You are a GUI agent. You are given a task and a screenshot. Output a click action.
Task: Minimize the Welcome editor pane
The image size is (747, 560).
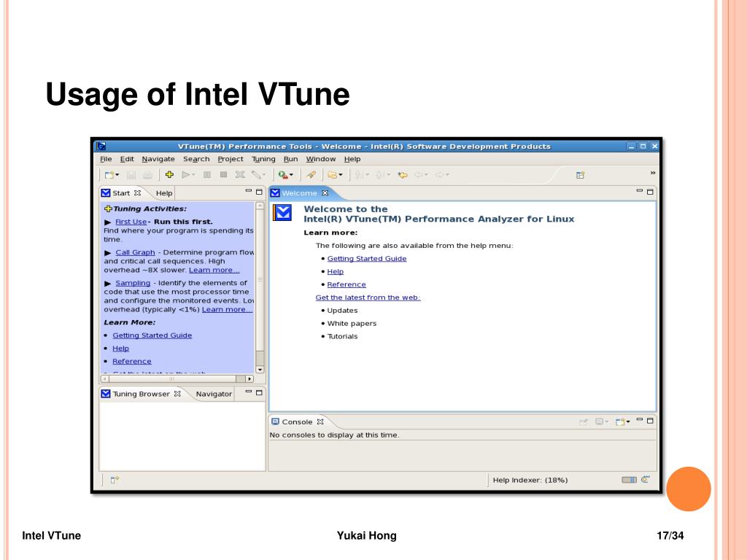pyautogui.click(x=639, y=191)
